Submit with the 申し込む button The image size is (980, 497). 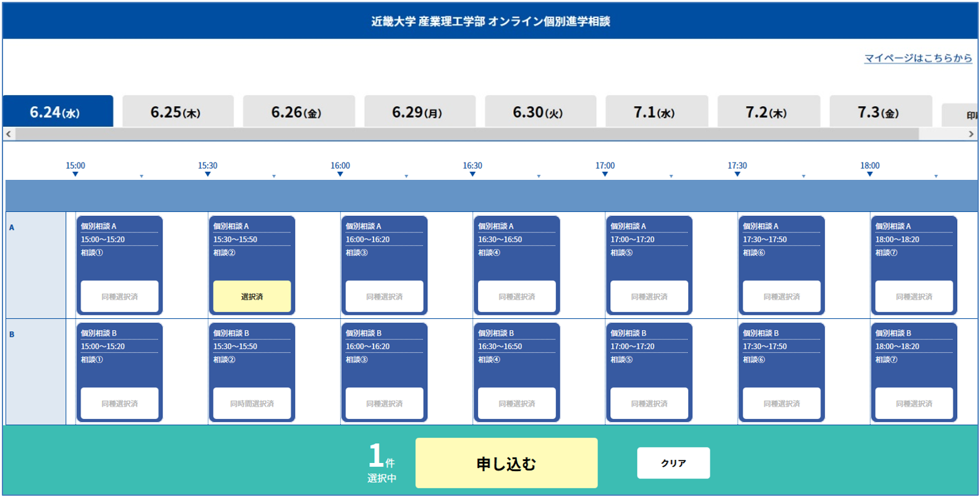(x=506, y=463)
